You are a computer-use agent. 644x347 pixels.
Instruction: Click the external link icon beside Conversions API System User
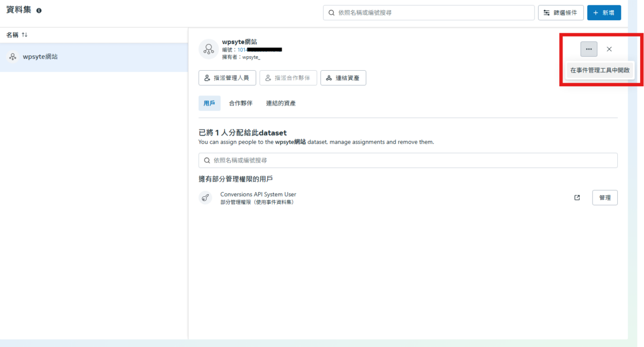click(x=576, y=197)
